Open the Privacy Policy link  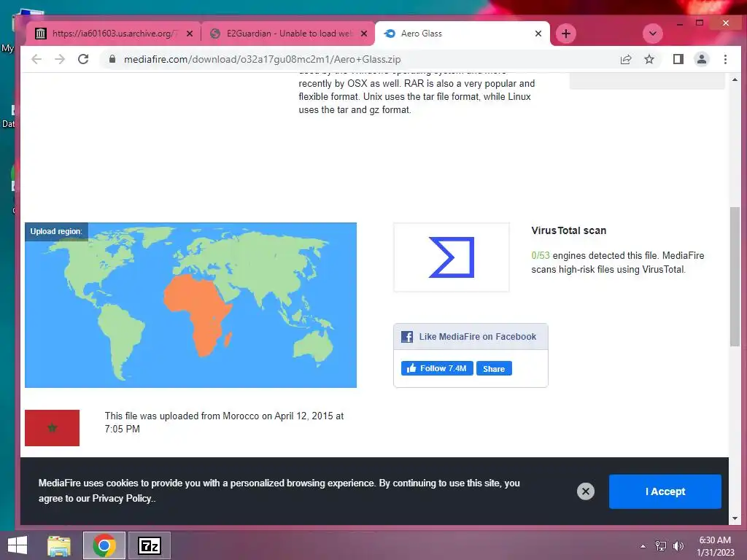pyautogui.click(x=121, y=498)
